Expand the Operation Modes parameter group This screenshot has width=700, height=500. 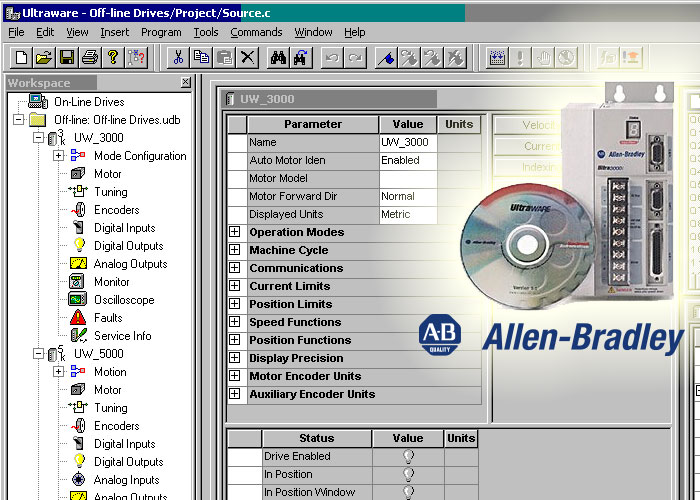(x=234, y=232)
